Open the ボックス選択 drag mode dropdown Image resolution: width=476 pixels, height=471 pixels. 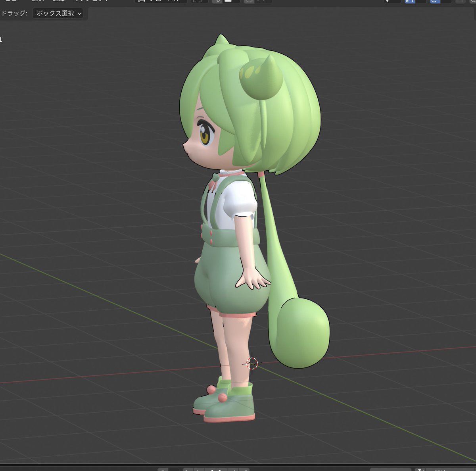coord(58,13)
